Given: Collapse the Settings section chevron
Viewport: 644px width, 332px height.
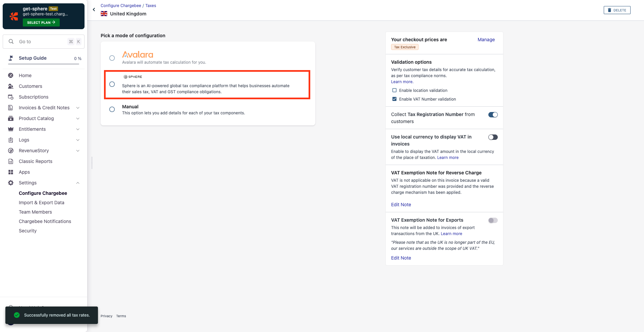Looking at the screenshot, I should pos(78,183).
